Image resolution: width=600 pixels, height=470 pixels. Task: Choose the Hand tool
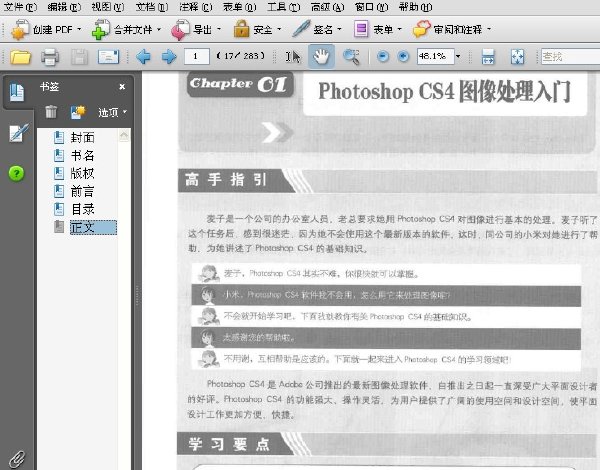[321, 57]
